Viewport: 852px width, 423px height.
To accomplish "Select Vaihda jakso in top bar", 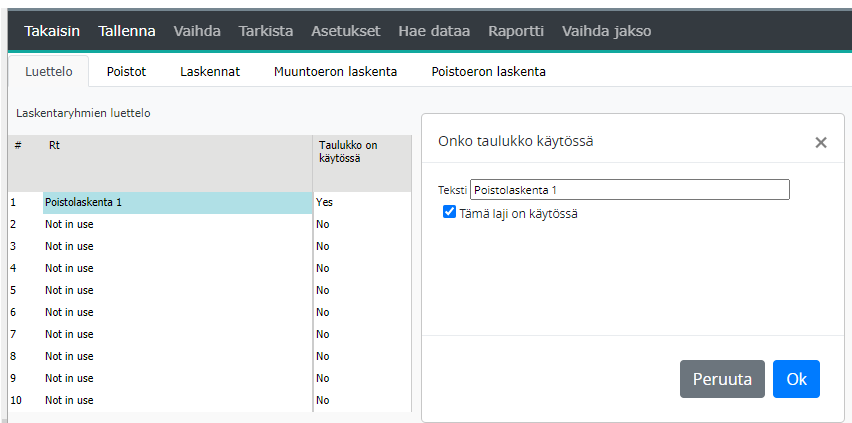I will [606, 31].
